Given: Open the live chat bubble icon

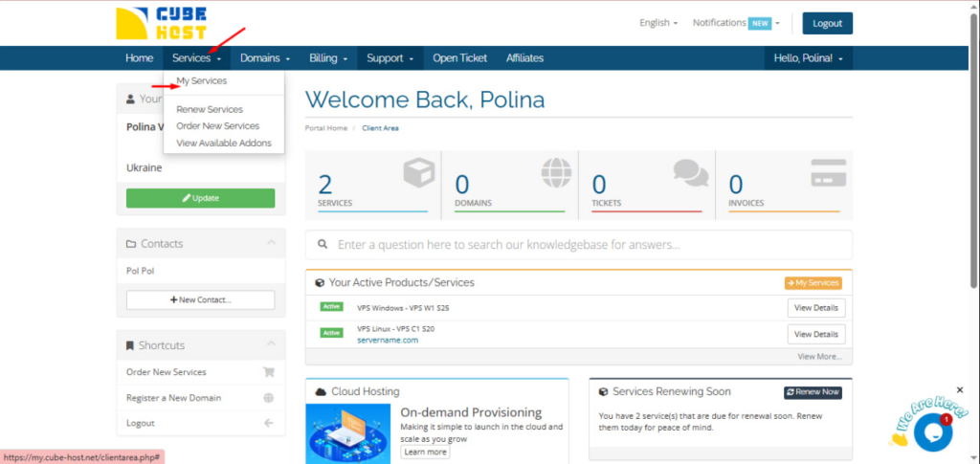Looking at the screenshot, I should tap(932, 431).
